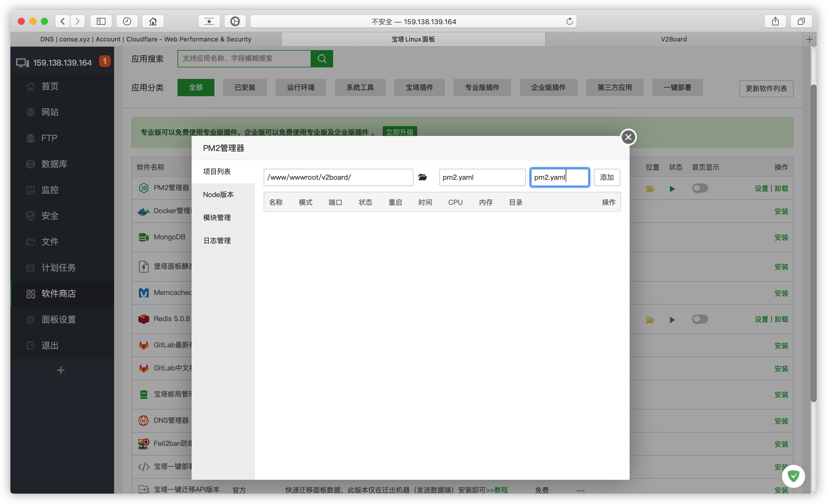Viewport: 827px width, 504px height.
Task: Open Redis row folder location icon
Action: 650,319
